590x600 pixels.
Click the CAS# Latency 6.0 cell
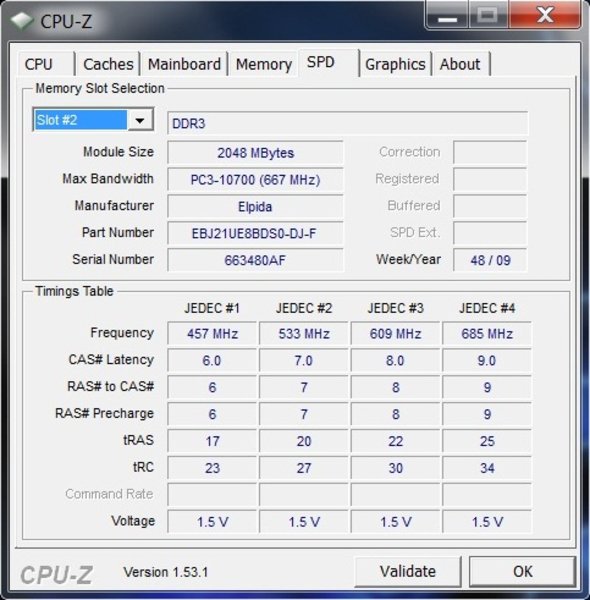point(212,360)
